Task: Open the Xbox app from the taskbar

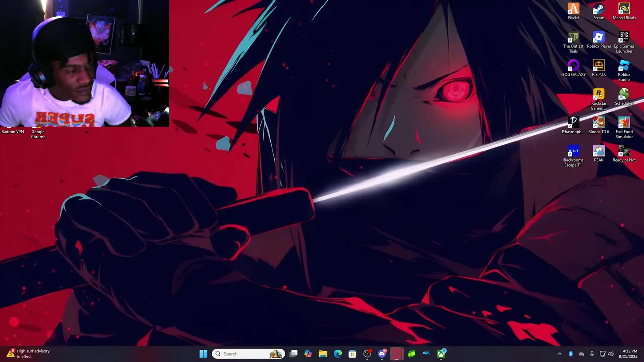Action: tap(441, 354)
